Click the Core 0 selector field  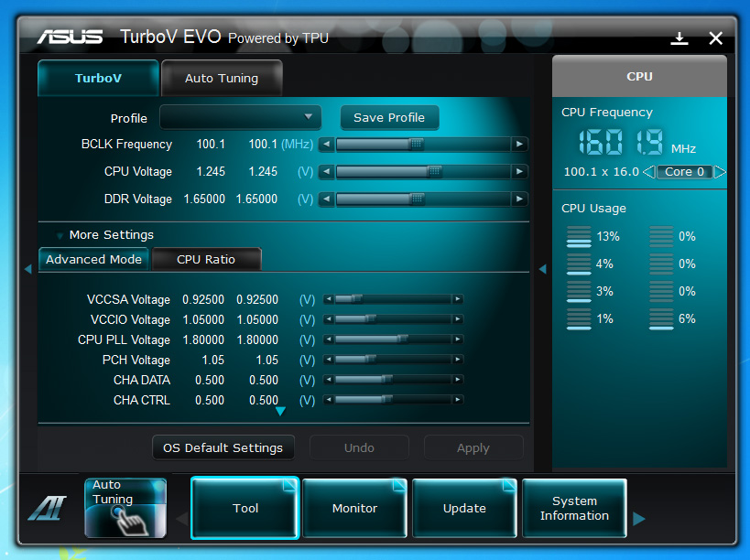point(684,172)
